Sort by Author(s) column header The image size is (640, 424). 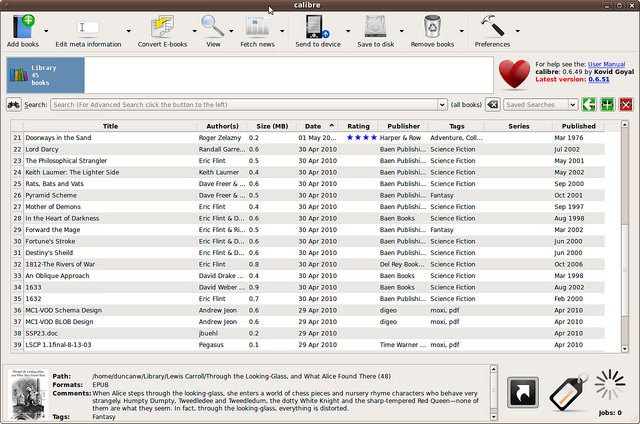pos(222,126)
